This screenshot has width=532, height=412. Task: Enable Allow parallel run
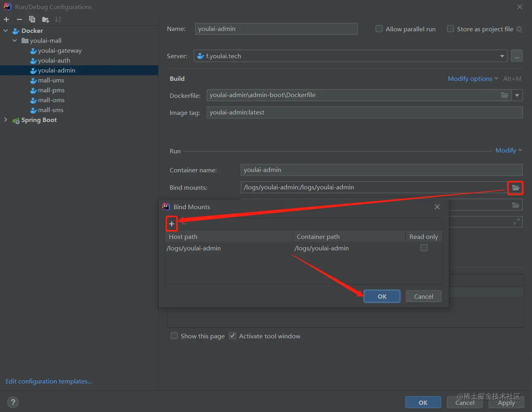(379, 29)
